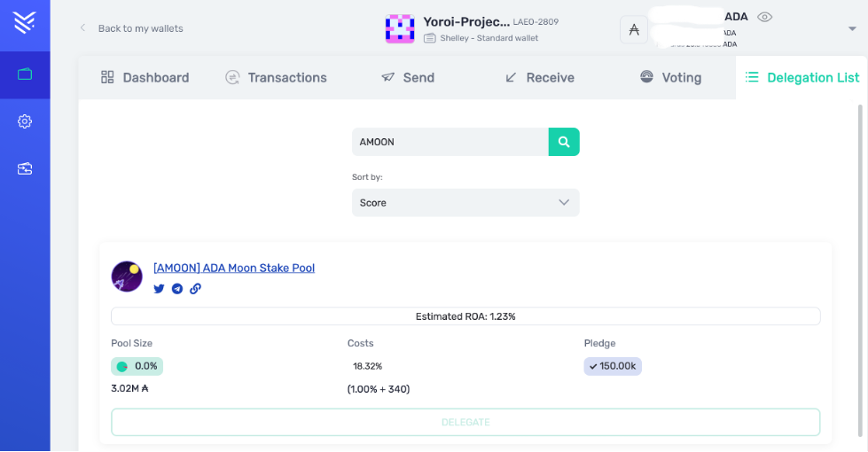Open the pool's Twitter icon
The width and height of the screenshot is (868, 452).
[159, 289]
